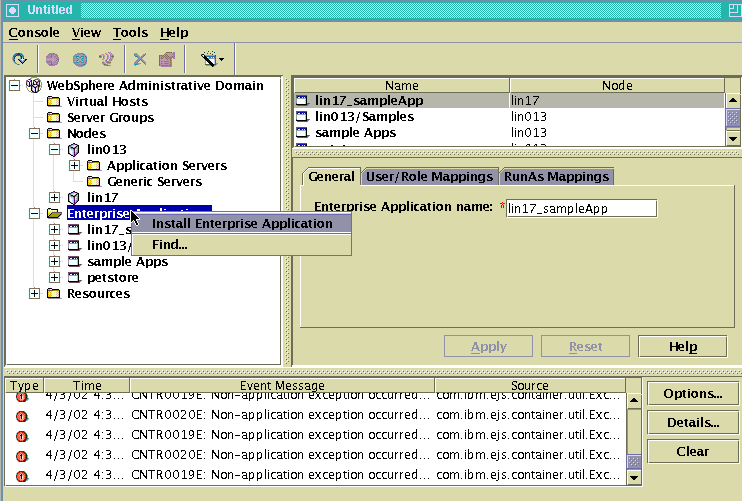This screenshot has width=742, height=501.
Task: Click the event log scroll-up arrow
Action: (x=634, y=401)
